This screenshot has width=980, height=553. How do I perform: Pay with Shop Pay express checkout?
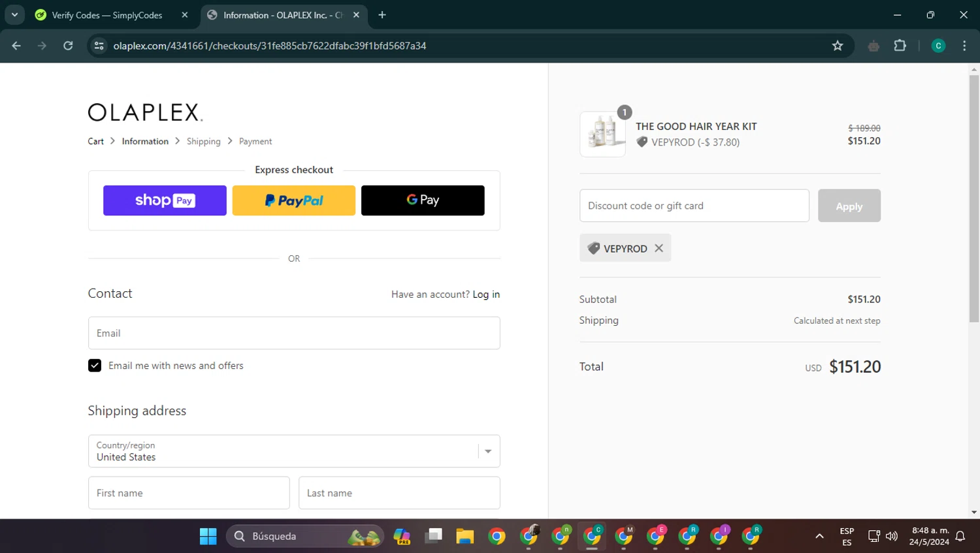click(165, 200)
